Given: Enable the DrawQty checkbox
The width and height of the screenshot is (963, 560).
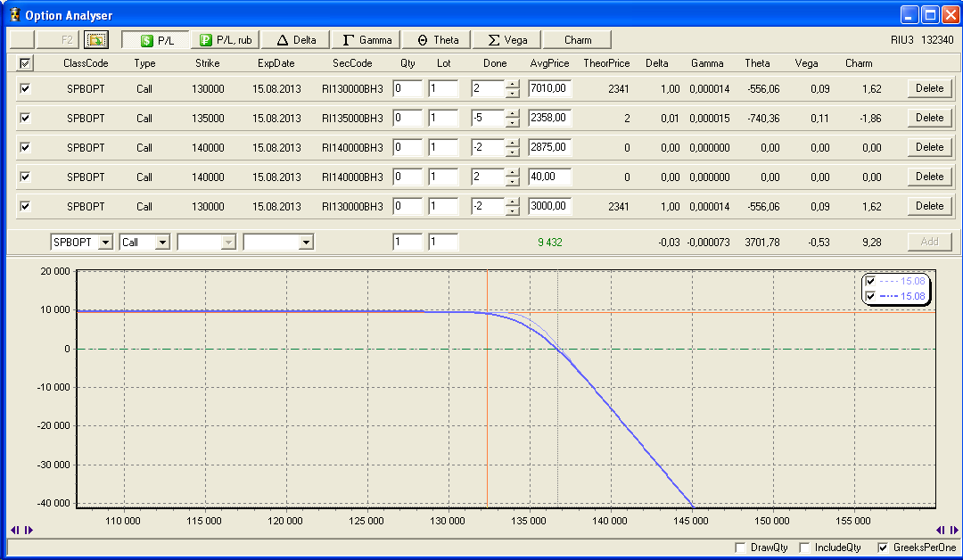Looking at the screenshot, I should pos(740,548).
